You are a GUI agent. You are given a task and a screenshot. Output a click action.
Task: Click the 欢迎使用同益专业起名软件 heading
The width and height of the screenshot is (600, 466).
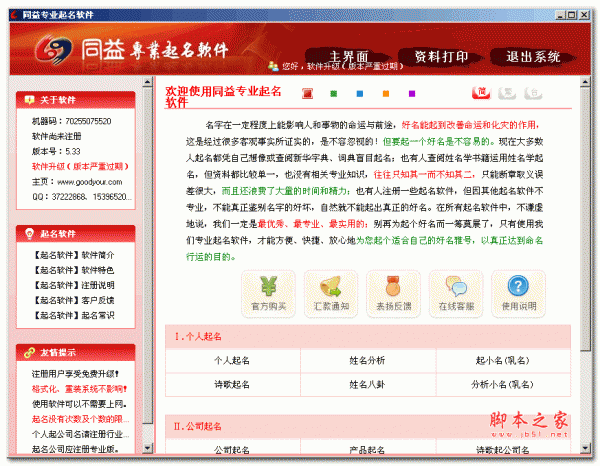pos(223,97)
